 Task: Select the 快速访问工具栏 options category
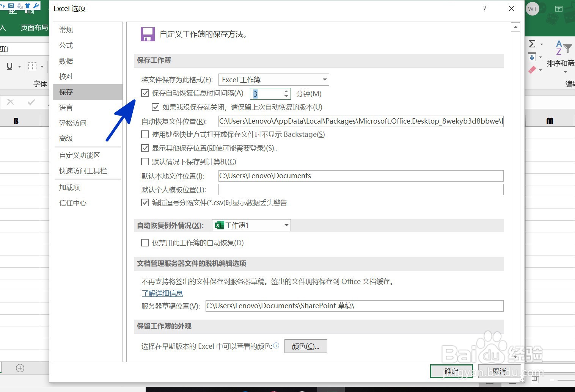pyautogui.click(x=88, y=171)
